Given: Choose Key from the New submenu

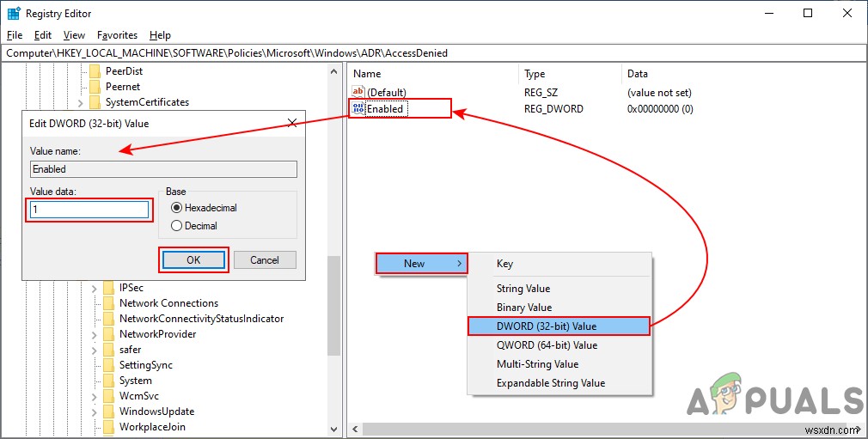Looking at the screenshot, I should point(559,264).
